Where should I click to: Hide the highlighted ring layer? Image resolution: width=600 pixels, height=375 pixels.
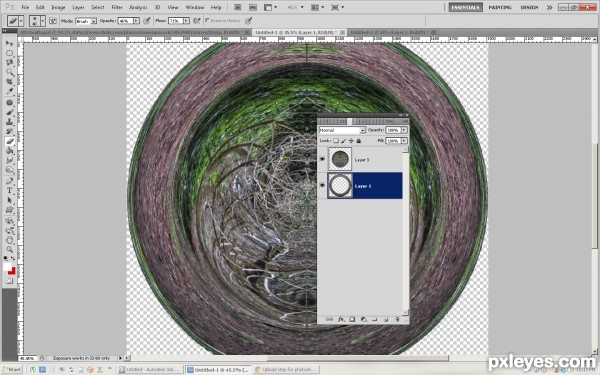(x=322, y=185)
